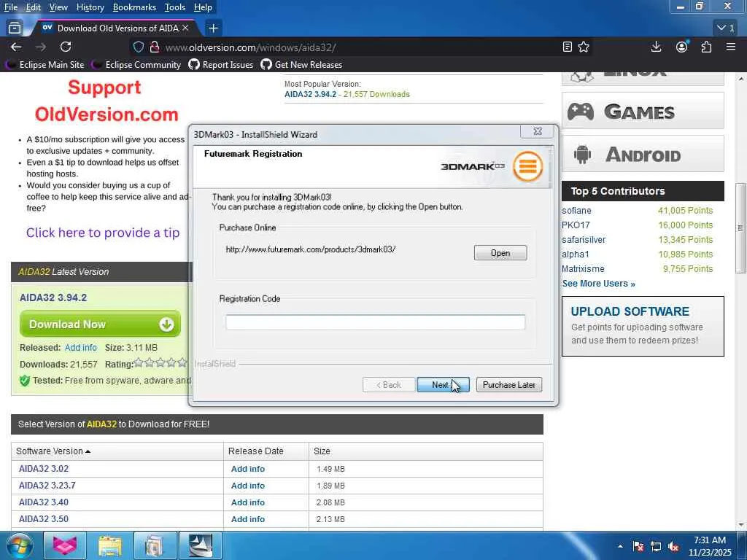Open AIDA32 3.50 version link
The width and height of the screenshot is (747, 560).
point(44,518)
